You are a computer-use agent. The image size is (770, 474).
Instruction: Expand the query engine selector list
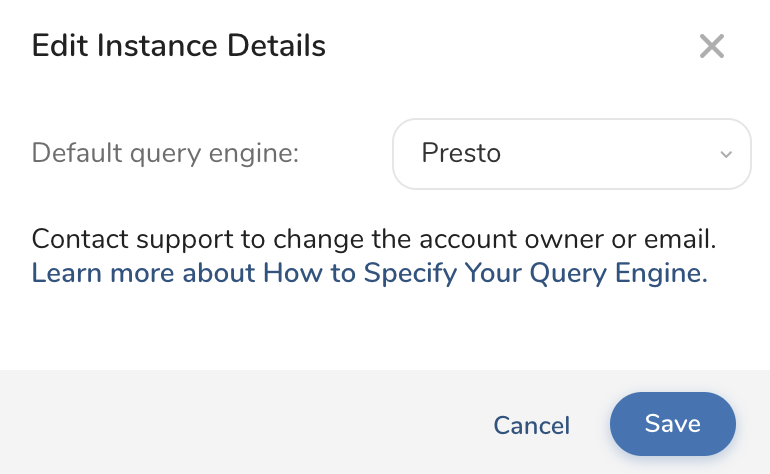coord(571,154)
